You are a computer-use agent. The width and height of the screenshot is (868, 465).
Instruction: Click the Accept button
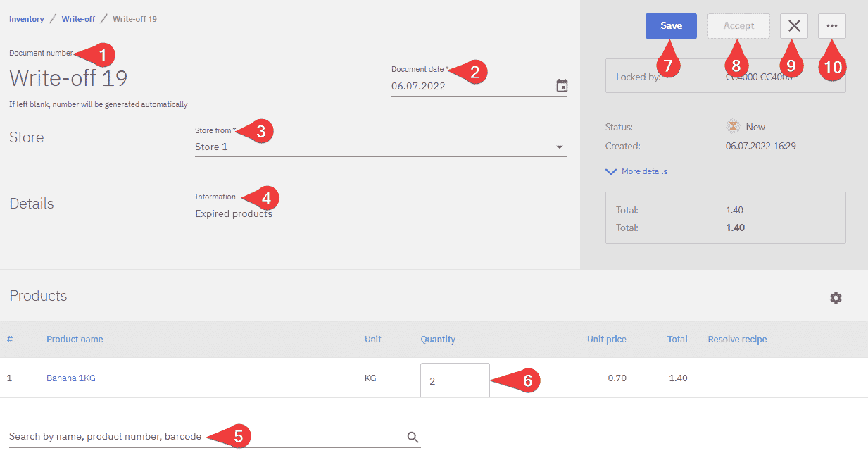[738, 26]
